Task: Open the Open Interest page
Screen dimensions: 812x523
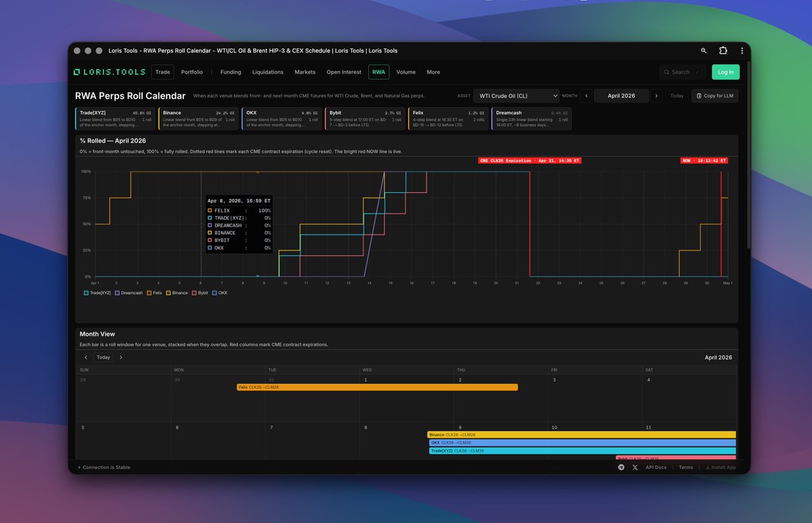Action: 344,72
